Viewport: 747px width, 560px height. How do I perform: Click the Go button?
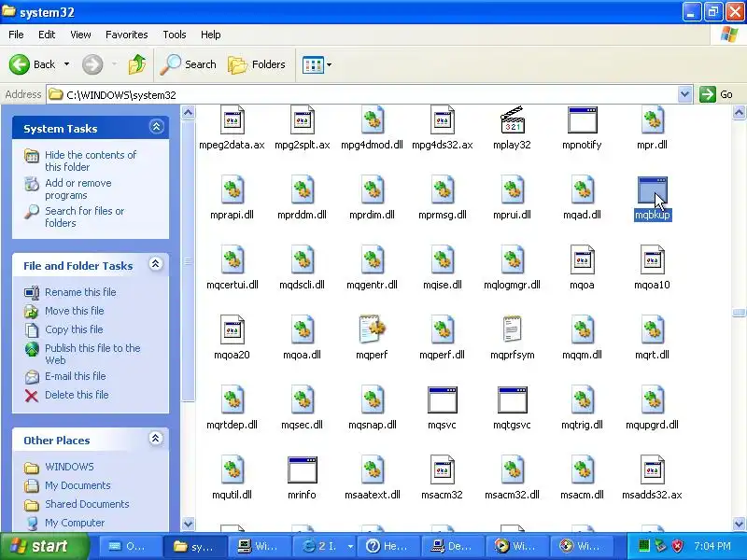716,94
